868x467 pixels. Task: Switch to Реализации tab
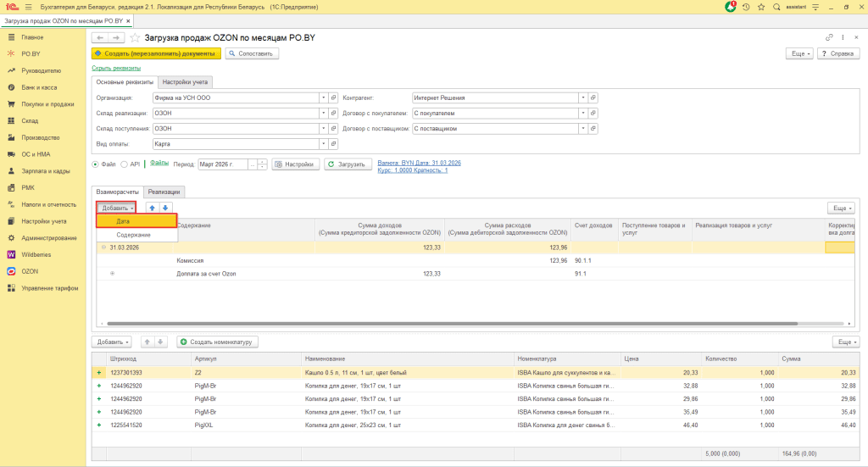164,192
